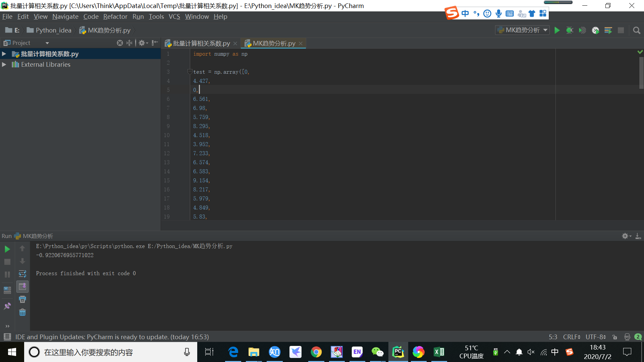Open the Project view dropdown arrow

click(x=47, y=43)
